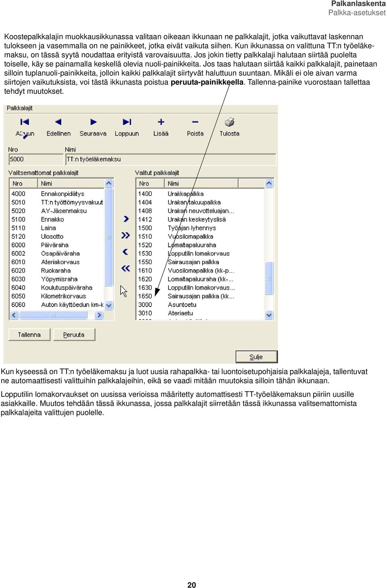
Task: Select row 5010 TT:n työttömyysvakuut
Action: coord(57,202)
